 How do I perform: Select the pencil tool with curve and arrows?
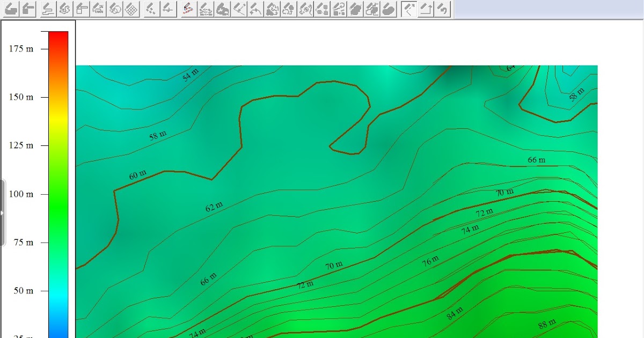point(255,9)
